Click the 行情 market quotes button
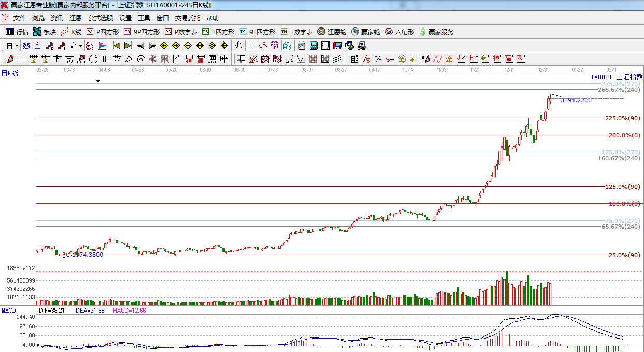Screen dimensions: 644x352 [17, 32]
